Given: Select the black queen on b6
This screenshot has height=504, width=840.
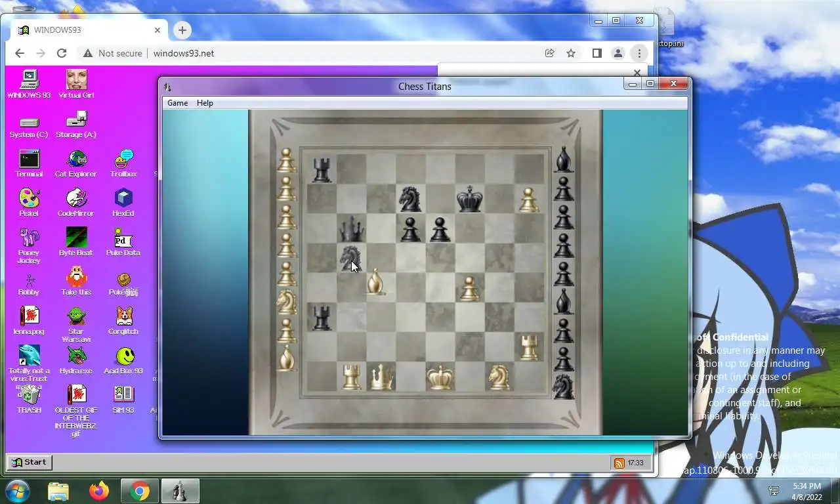Looking at the screenshot, I should coord(351,228).
